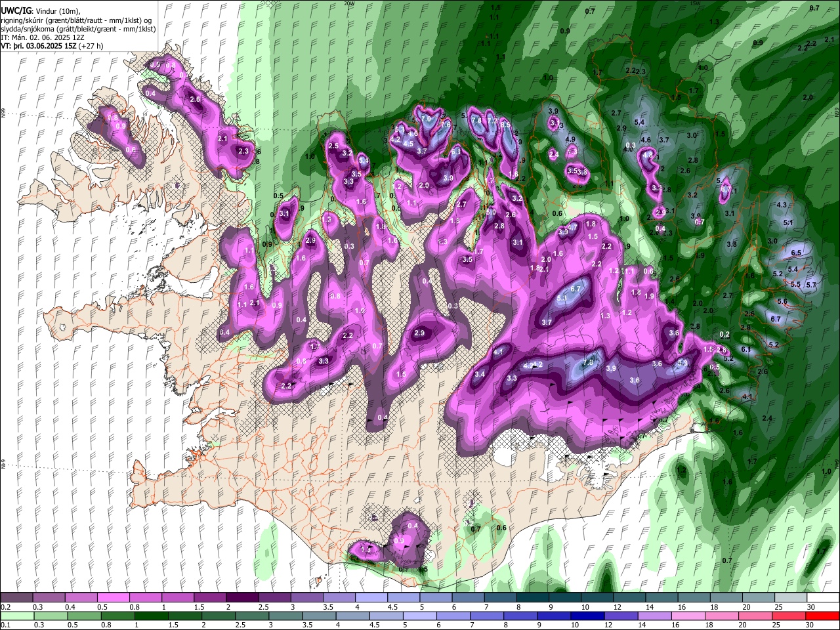The width and height of the screenshot is (840, 630).
Task: Pick the dull mauve 0.2 snow legend swatch
Action: coord(16,598)
